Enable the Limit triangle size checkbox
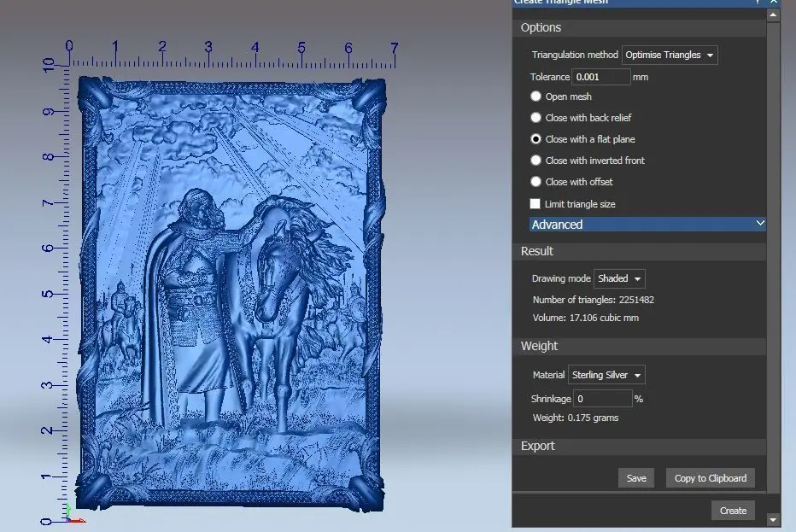 click(535, 203)
